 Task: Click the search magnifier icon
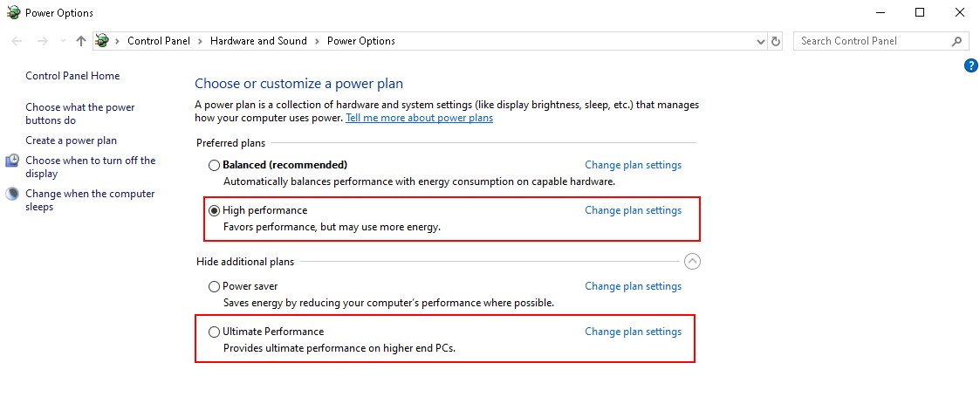tap(956, 41)
